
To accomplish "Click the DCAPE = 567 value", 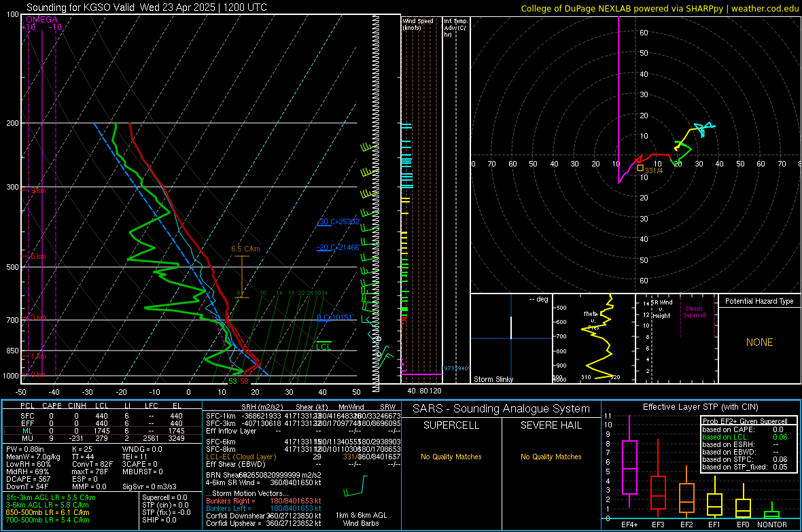I will pyautogui.click(x=28, y=479).
